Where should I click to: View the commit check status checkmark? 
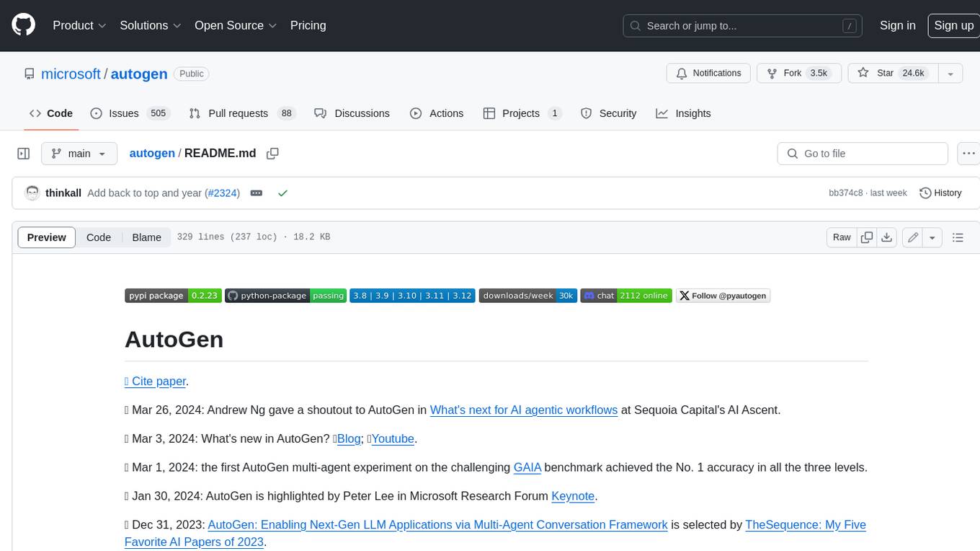282,193
